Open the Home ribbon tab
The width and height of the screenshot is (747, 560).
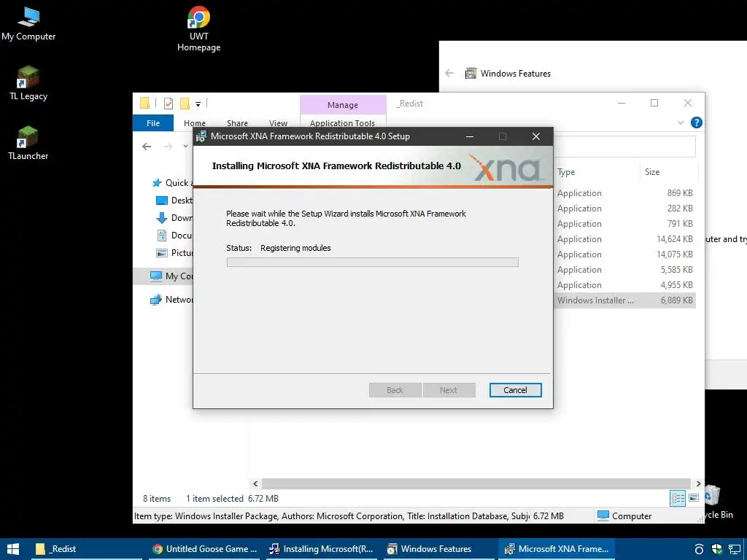[x=194, y=123]
